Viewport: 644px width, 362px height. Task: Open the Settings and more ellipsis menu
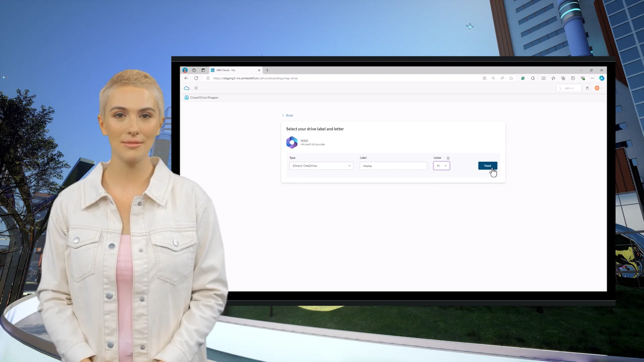(592, 78)
